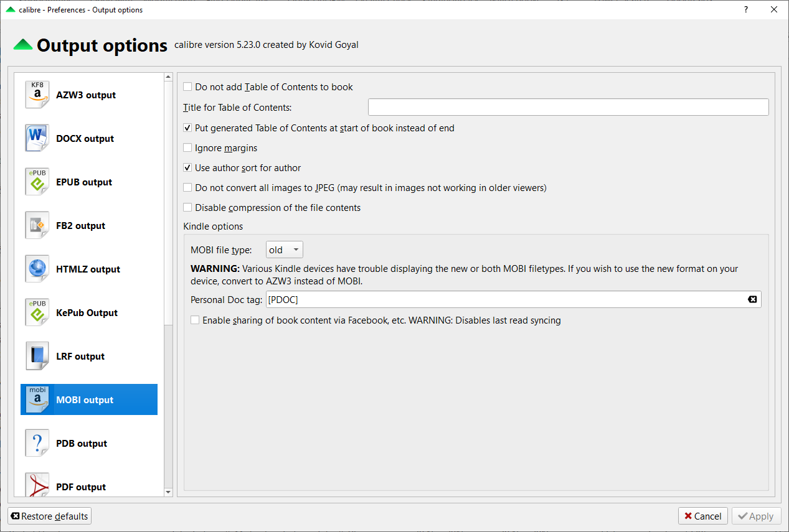
Task: Open the LRF output book icon
Action: tap(37, 357)
